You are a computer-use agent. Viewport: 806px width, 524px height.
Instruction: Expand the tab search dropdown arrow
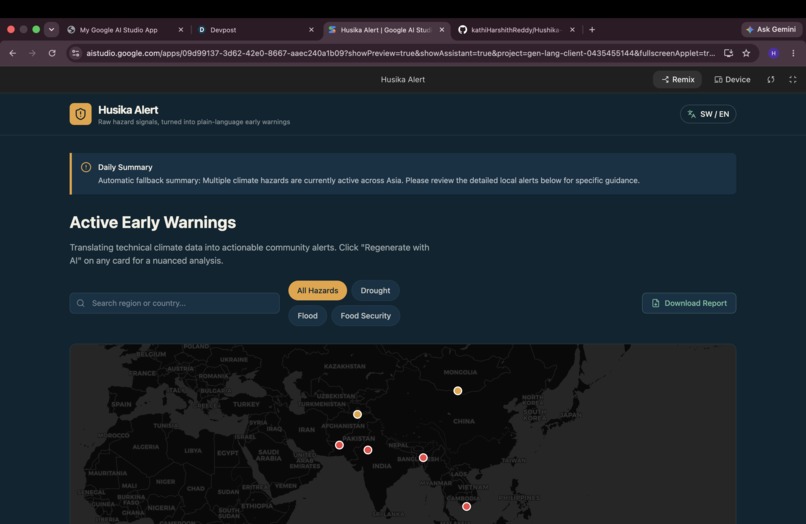point(51,30)
